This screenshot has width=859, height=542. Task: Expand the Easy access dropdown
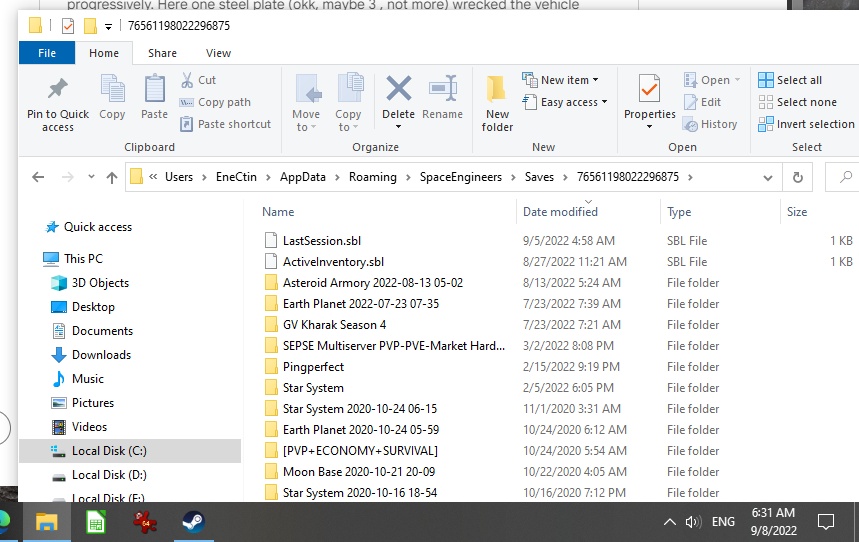click(x=565, y=102)
